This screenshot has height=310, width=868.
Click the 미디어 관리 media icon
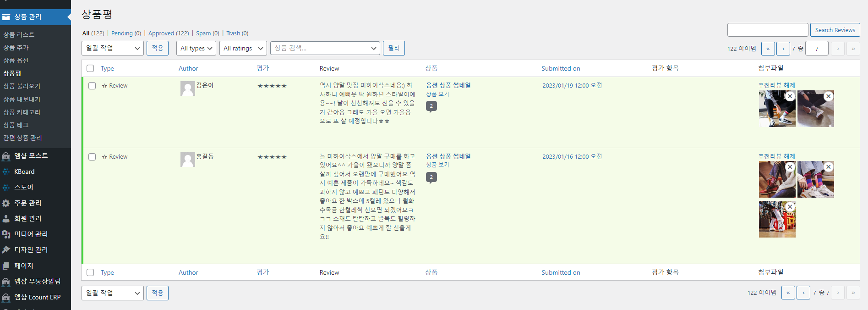coord(6,234)
